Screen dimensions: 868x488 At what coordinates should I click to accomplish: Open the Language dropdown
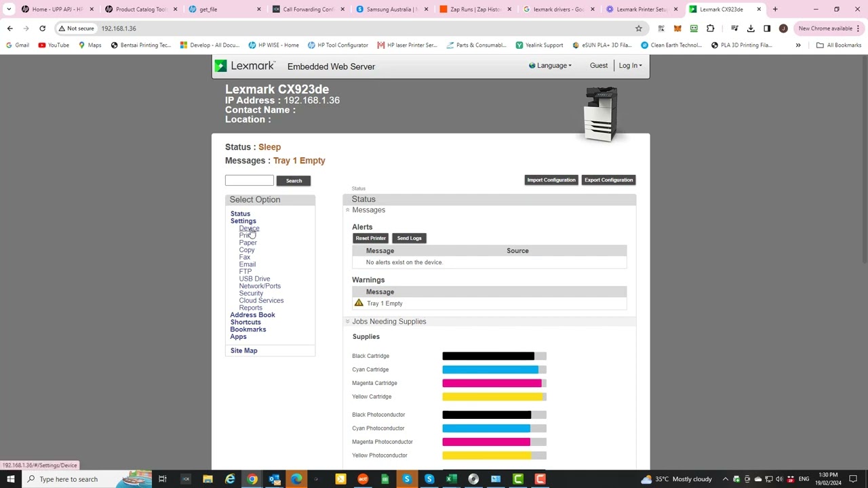coord(551,66)
